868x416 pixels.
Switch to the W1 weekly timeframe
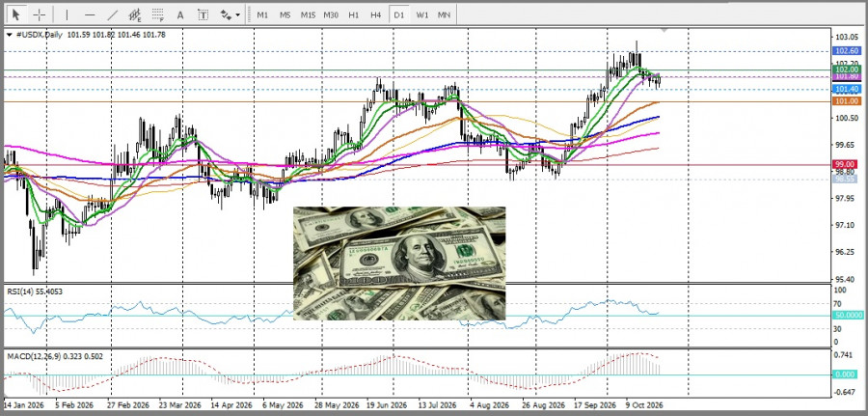tap(422, 14)
